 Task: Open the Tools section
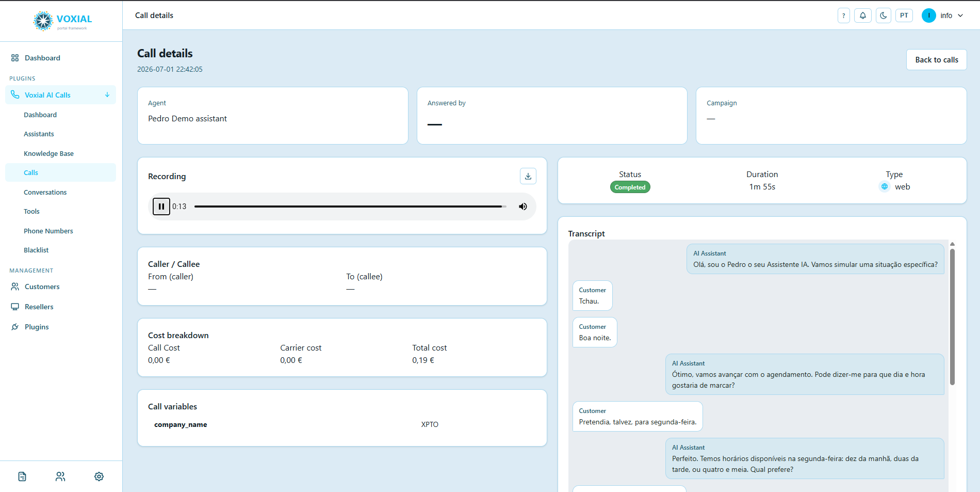pos(61,211)
